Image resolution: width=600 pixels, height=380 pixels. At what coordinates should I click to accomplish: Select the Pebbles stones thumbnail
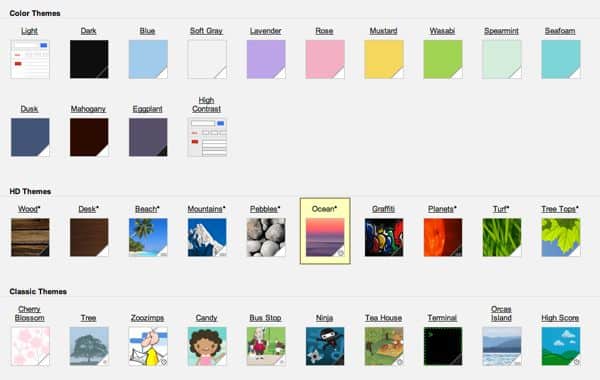(x=266, y=237)
